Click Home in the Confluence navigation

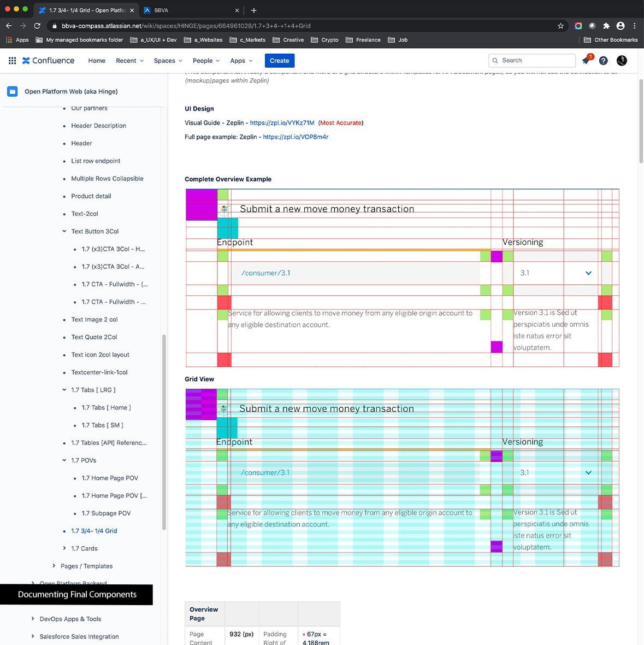click(x=97, y=61)
